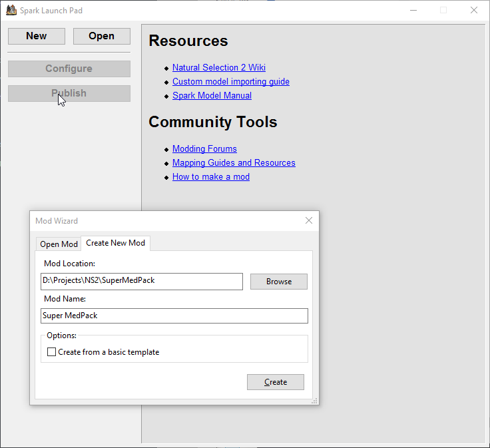The image size is (490, 448).
Task: Click into the Mod Name field
Action: [174, 316]
